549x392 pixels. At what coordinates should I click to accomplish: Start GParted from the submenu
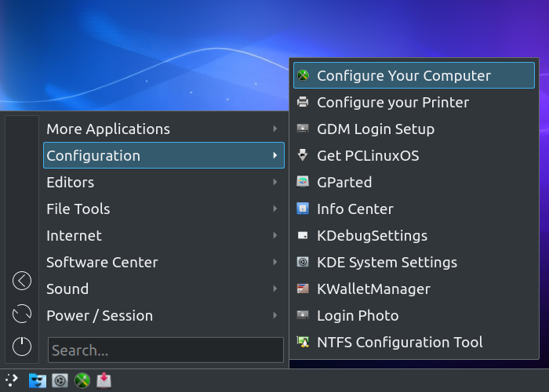(x=414, y=182)
